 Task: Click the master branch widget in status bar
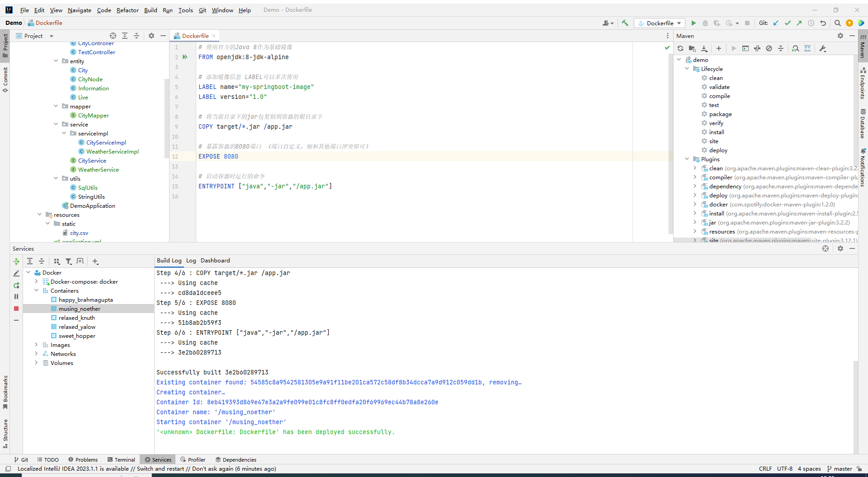tap(840, 468)
